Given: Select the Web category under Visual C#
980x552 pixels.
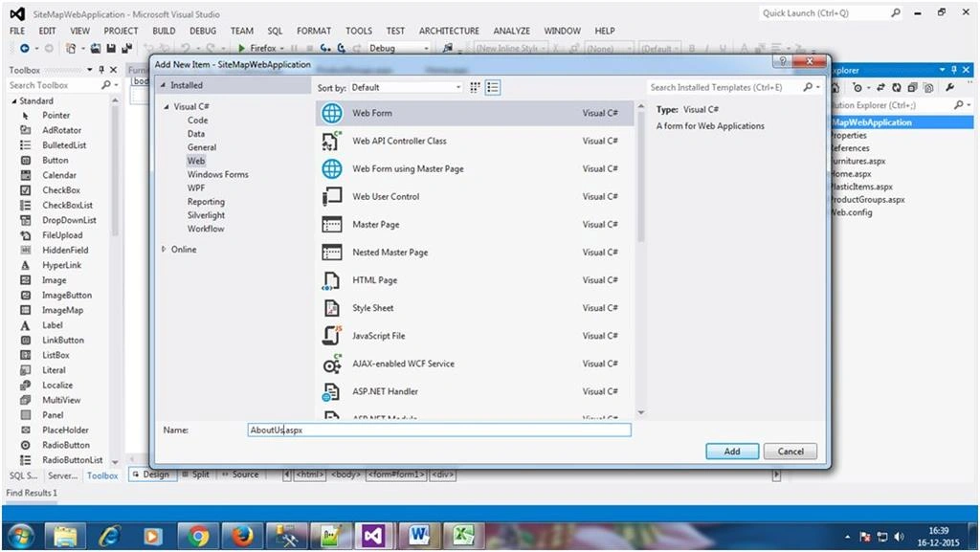Looking at the screenshot, I should (x=195, y=161).
